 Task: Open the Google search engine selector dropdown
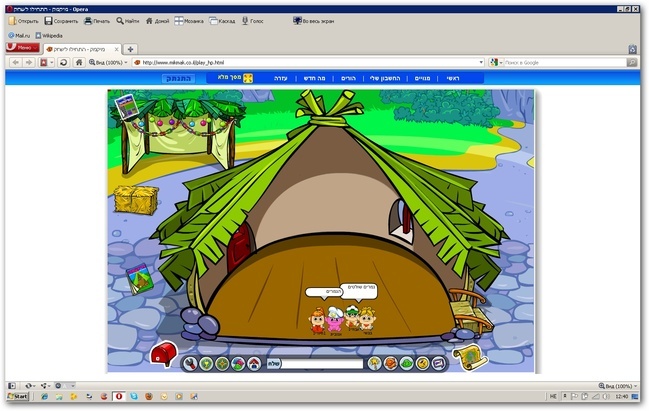tap(496, 62)
